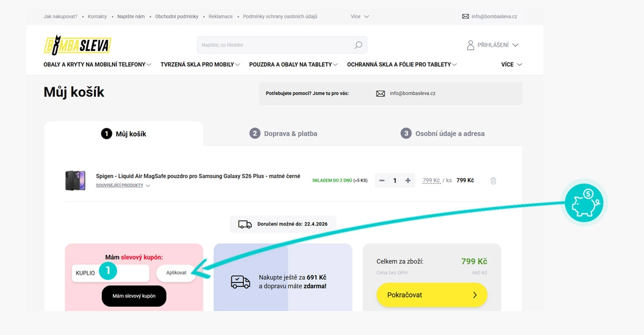Screen dimensions: 644x335
Task: Click Mám slevový kupón black button
Action: (134, 296)
